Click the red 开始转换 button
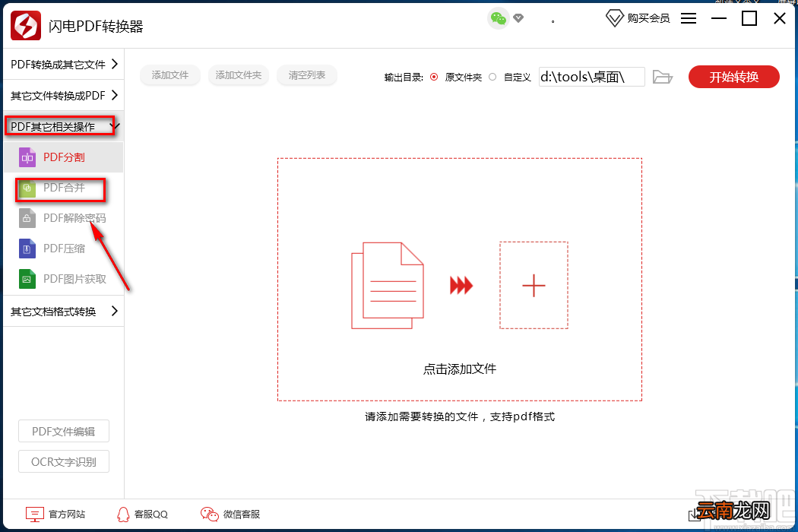The height and width of the screenshot is (532, 798). click(x=734, y=77)
